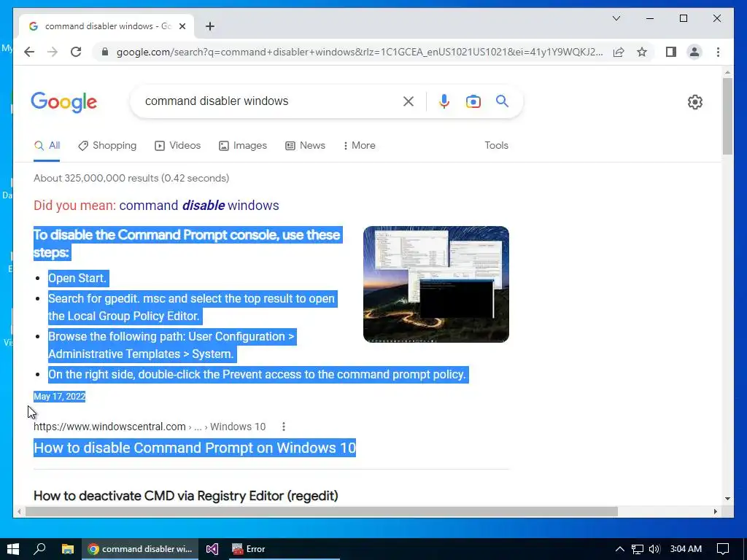This screenshot has width=747, height=560.
Task: Click the vertical scrollbar thumb
Action: [727, 116]
